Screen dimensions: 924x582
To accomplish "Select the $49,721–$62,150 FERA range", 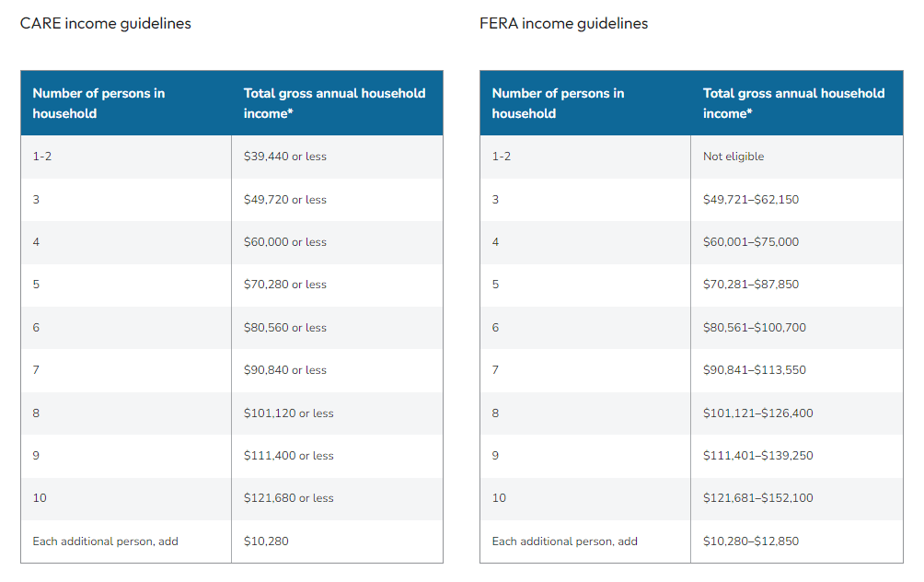I will (751, 200).
